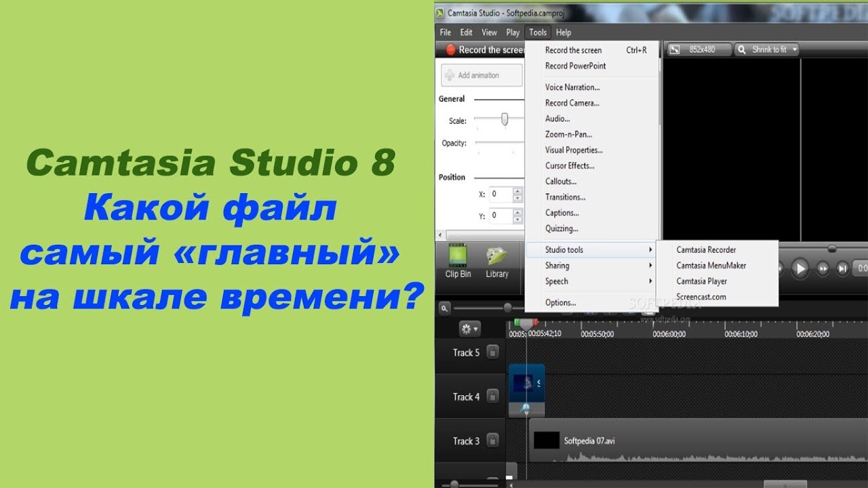Toggle the lock on Track 3
This screenshot has height=488, width=868.
click(x=493, y=441)
